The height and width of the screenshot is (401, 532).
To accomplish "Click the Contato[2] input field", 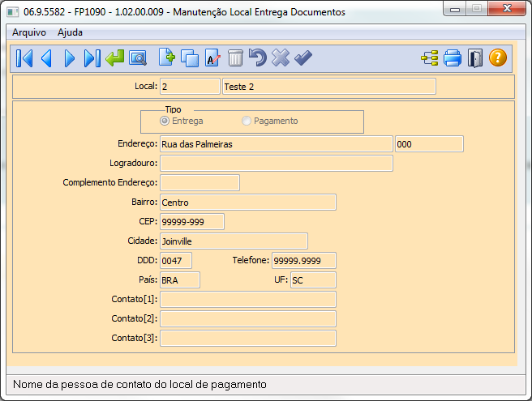I will (248, 318).
